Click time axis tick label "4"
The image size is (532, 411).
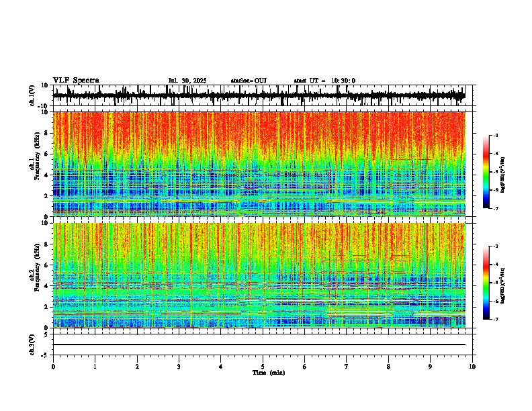coord(221,367)
